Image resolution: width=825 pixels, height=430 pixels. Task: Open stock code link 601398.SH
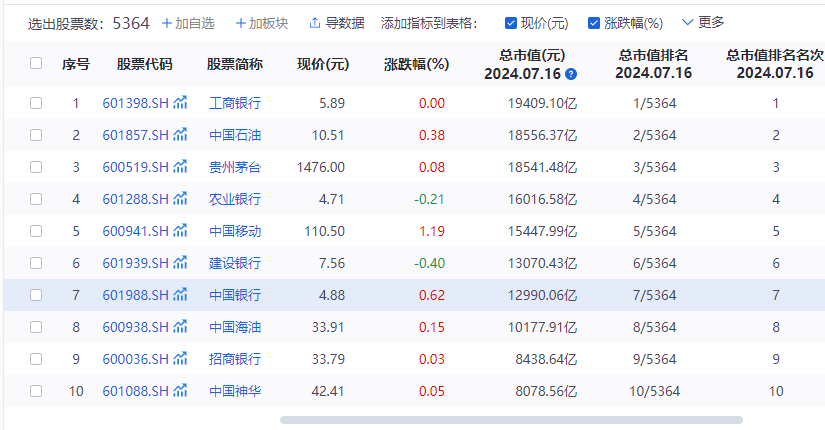pyautogui.click(x=135, y=103)
